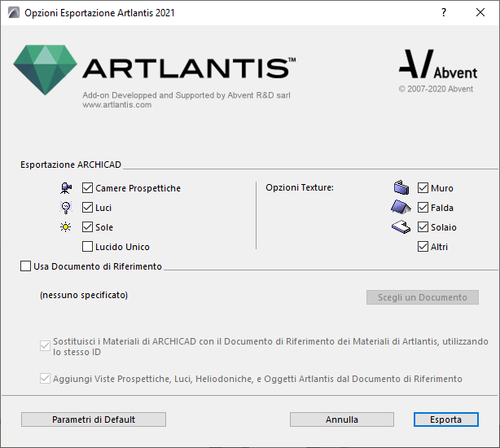Start export with the Esporta button

(445, 419)
